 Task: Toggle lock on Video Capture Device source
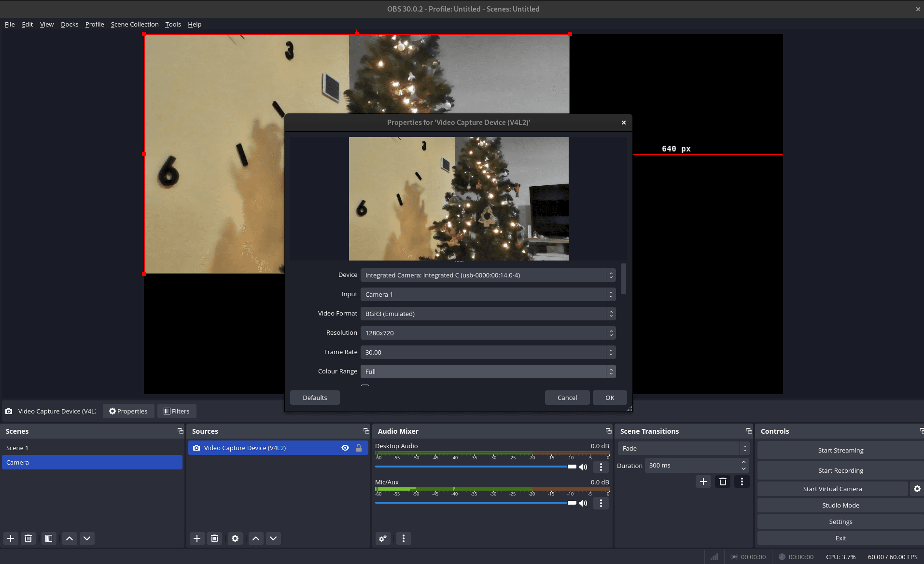[359, 448]
